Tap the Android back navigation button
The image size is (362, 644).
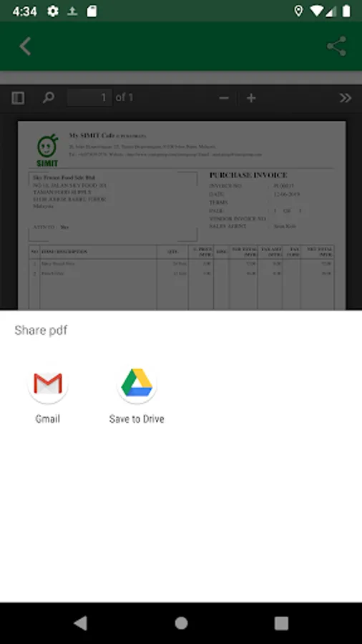[x=80, y=623]
